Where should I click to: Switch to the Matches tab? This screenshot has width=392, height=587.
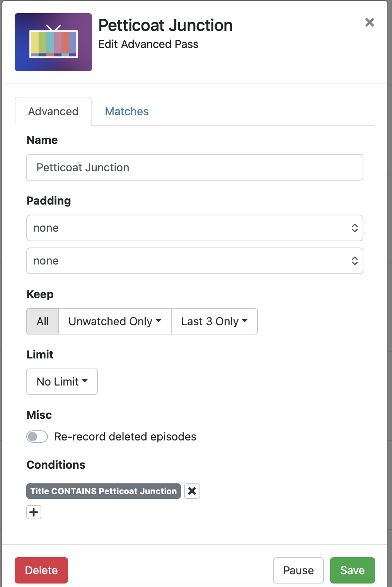point(127,111)
